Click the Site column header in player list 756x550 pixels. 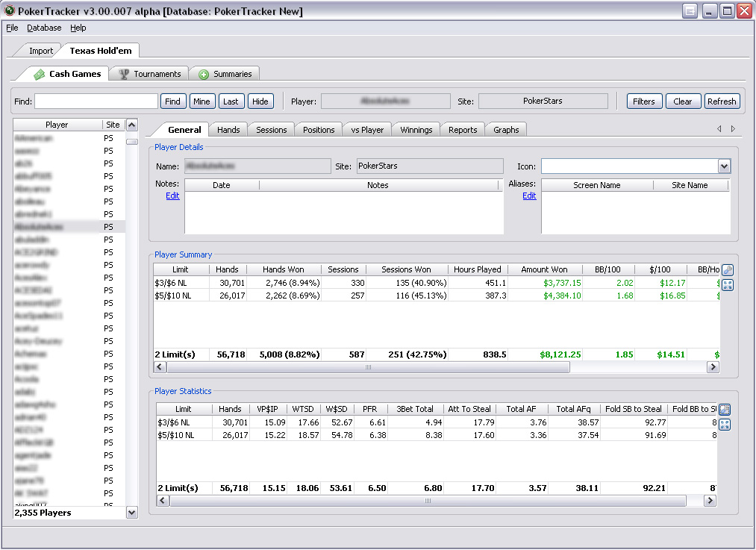(113, 125)
